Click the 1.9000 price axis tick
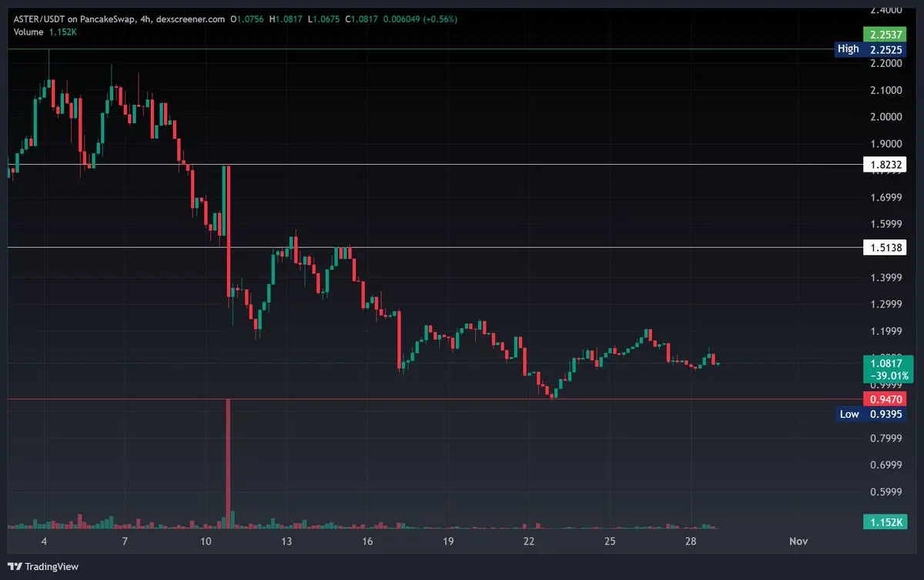The image size is (924, 580). [x=885, y=144]
